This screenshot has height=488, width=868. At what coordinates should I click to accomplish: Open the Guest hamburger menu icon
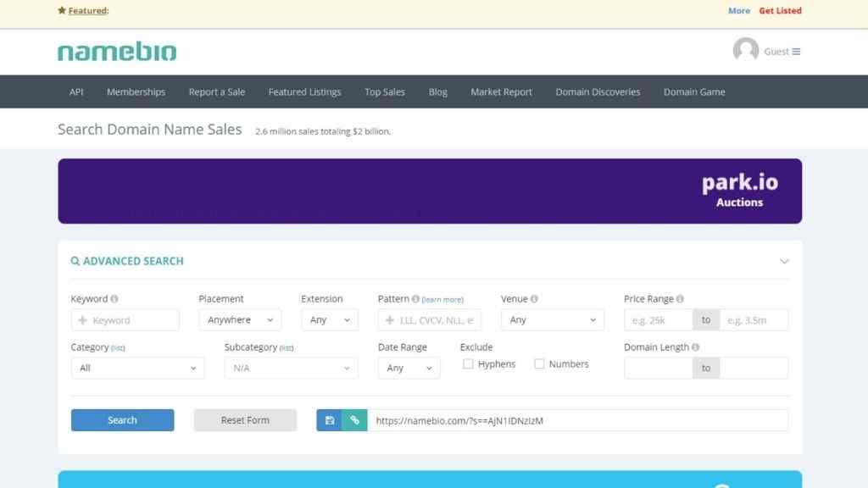796,52
